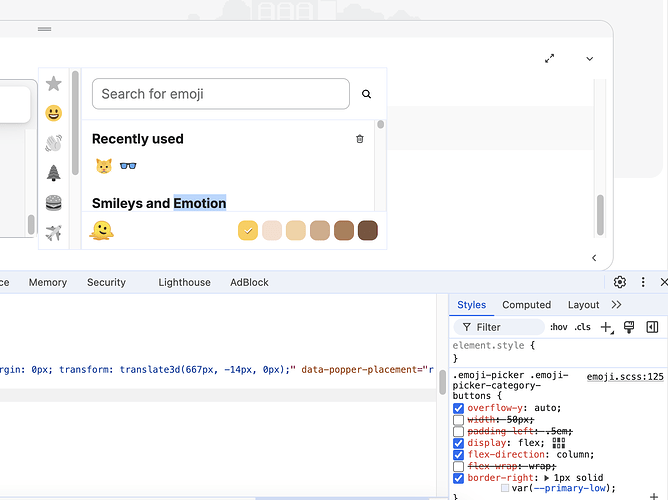
Task: Insert style rule below at the bottom plus
Action: (x=654, y=497)
